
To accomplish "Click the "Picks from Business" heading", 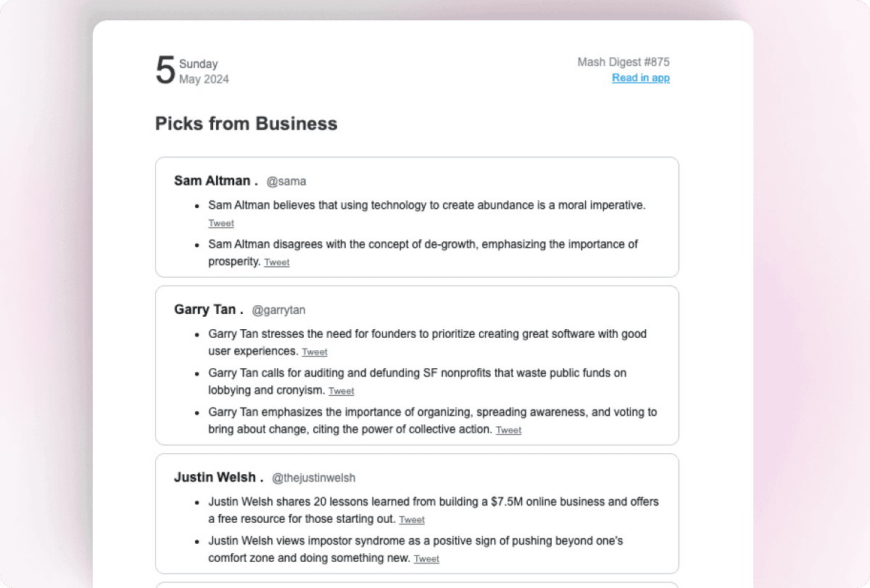I will click(x=246, y=124).
